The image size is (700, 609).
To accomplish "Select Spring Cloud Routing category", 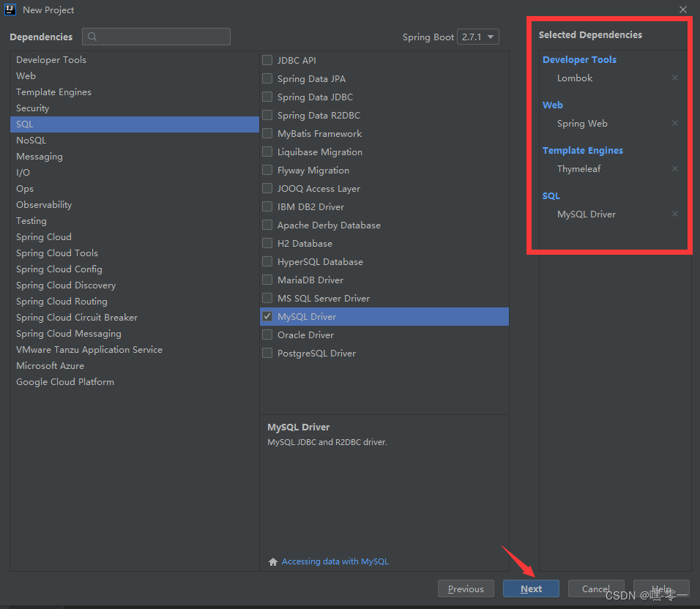I will point(135,301).
